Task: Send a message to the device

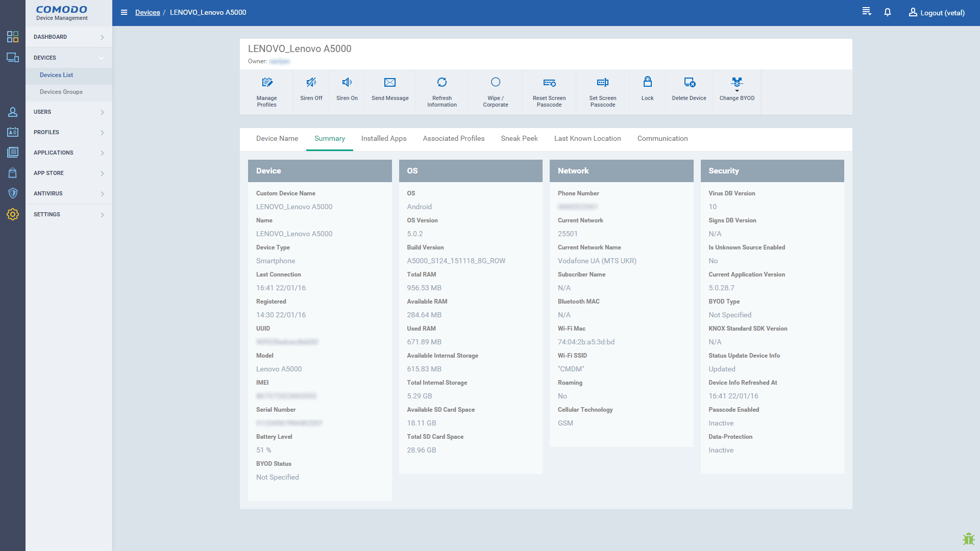Action: 390,92
